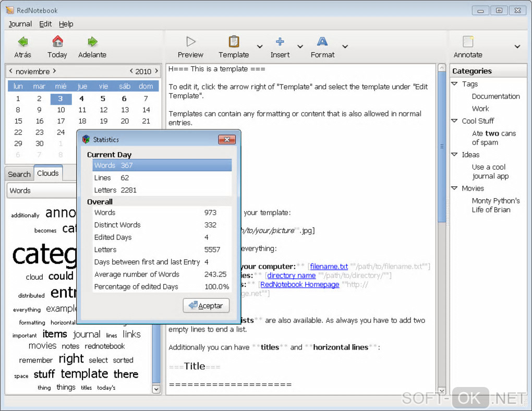Open the Help menu
The image size is (532, 411).
(x=66, y=24)
